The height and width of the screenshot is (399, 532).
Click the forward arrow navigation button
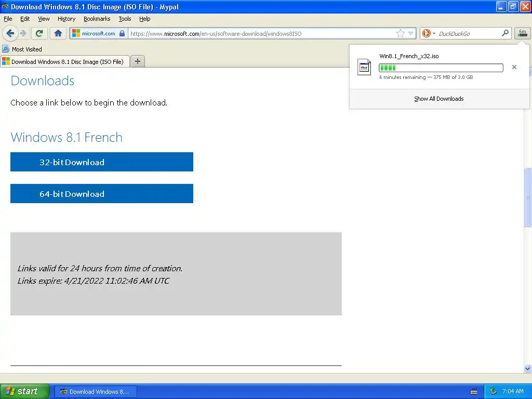pos(23,33)
